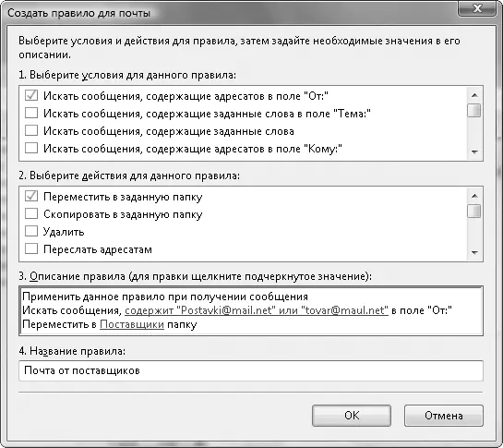Tick the 'Кому:' addressees condition checkbox
The height and width of the screenshot is (448, 503).
[x=31, y=148]
